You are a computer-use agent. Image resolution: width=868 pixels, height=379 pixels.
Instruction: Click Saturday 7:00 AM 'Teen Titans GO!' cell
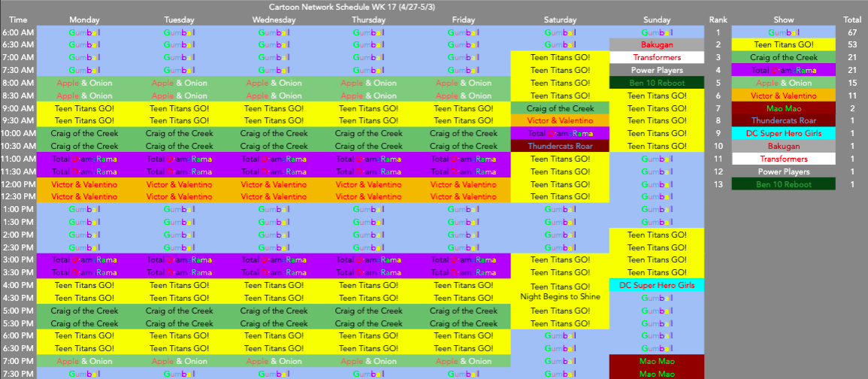pos(560,57)
